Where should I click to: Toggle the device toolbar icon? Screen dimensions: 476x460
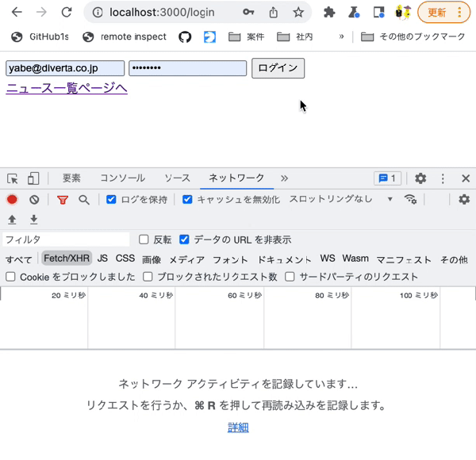33,178
